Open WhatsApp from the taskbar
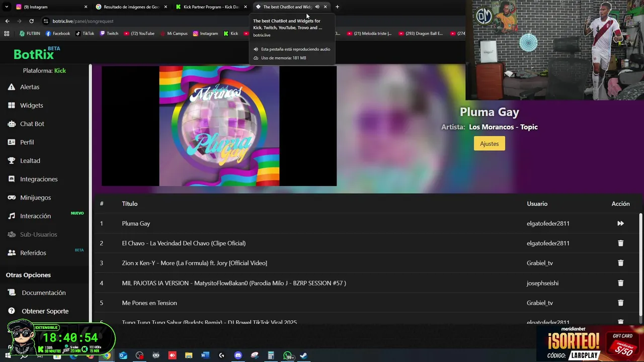Screen dimensions: 644x362 click(x=288, y=355)
